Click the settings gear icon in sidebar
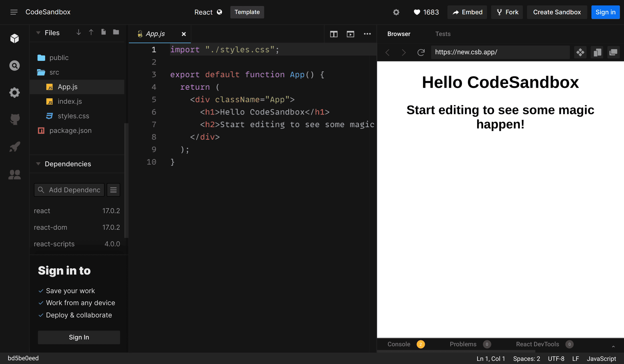This screenshot has height=364, width=624. pos(15,92)
